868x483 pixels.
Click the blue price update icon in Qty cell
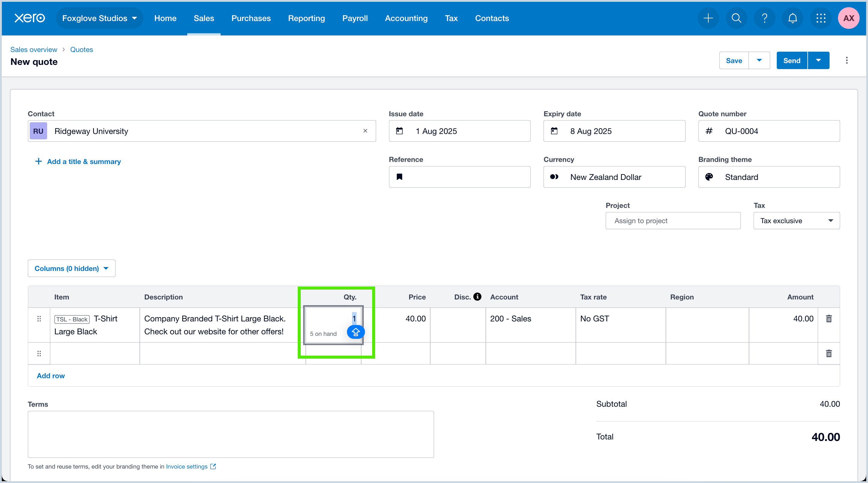click(356, 332)
